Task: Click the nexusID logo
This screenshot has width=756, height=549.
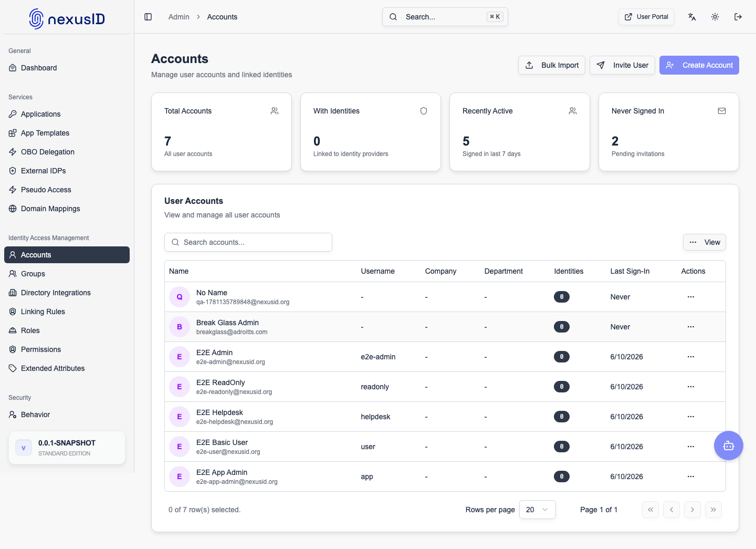Action: click(67, 19)
